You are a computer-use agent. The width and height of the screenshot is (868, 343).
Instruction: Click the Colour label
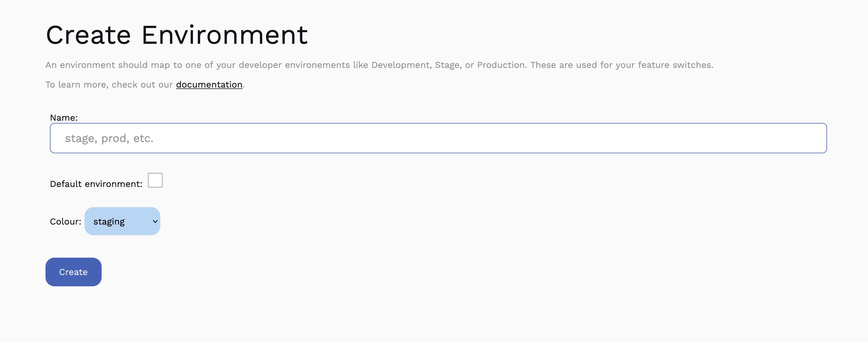pos(65,221)
